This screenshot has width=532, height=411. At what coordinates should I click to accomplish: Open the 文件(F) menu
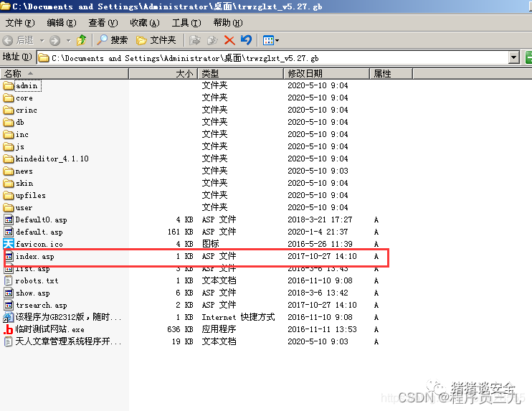click(20, 23)
